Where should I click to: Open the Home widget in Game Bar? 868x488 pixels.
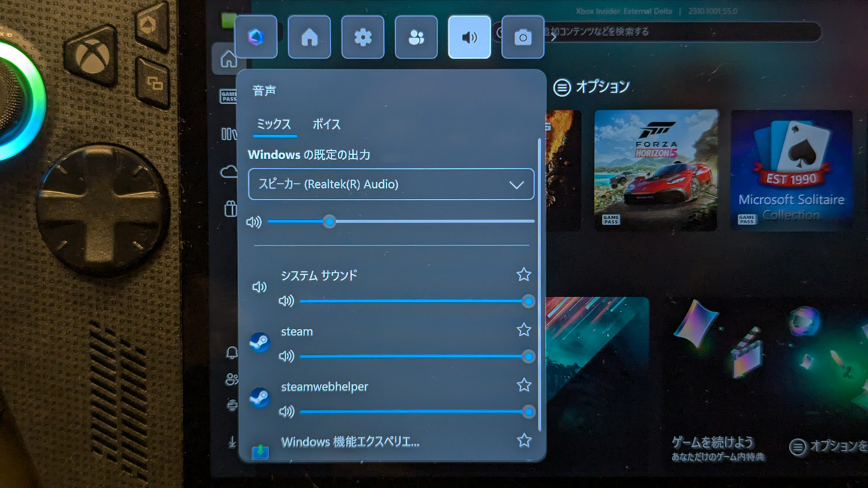[310, 38]
